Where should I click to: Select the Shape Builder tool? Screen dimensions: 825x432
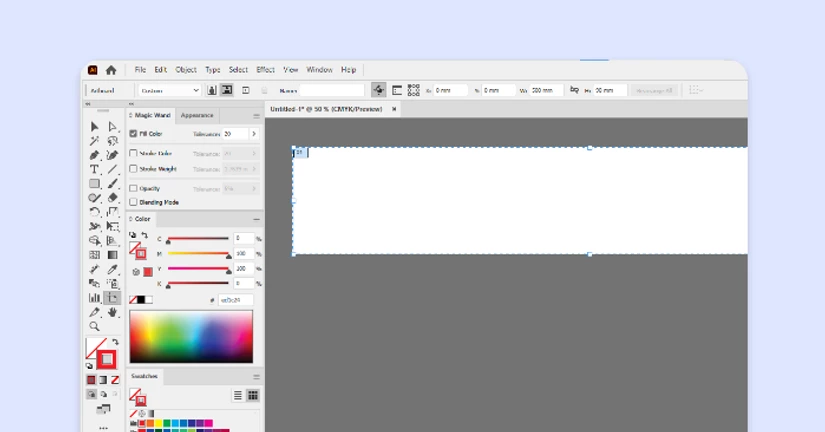pyautogui.click(x=94, y=240)
